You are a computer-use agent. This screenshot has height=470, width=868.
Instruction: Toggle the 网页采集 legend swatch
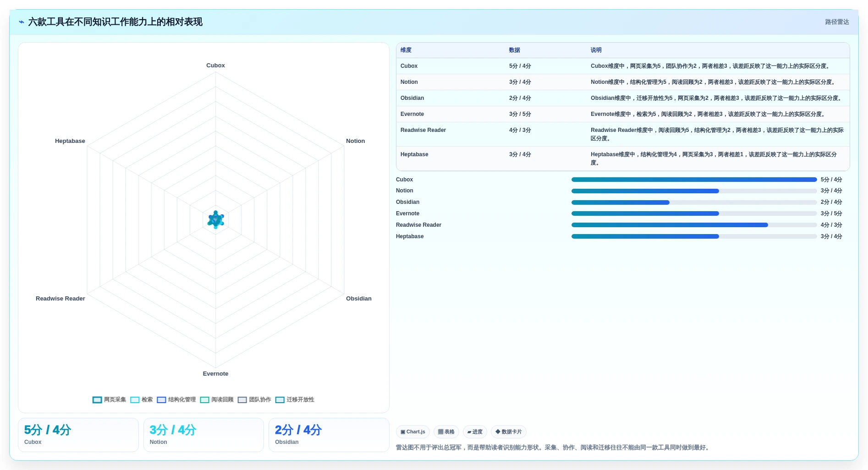point(97,400)
